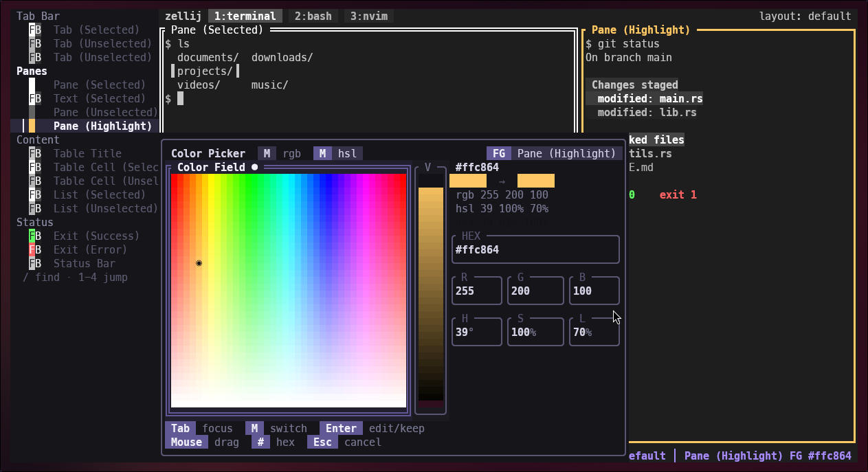The width and height of the screenshot is (868, 472).
Task: Click the bottom status bar FG #ffc864 text
Action: tap(821, 456)
